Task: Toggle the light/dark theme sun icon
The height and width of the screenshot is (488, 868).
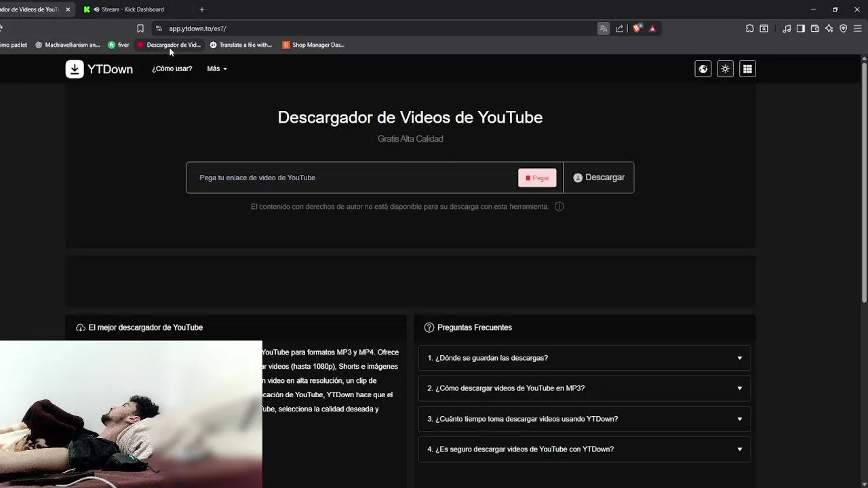Action: (x=726, y=69)
